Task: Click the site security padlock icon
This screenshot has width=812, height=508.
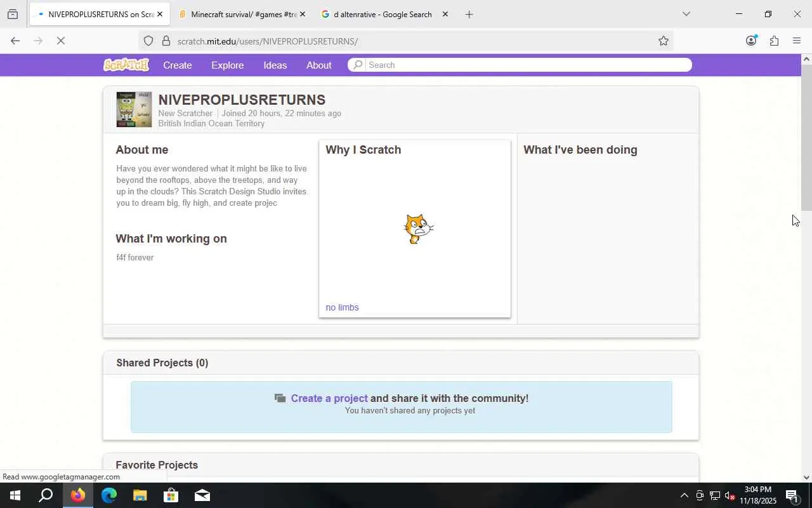Action: point(166,41)
